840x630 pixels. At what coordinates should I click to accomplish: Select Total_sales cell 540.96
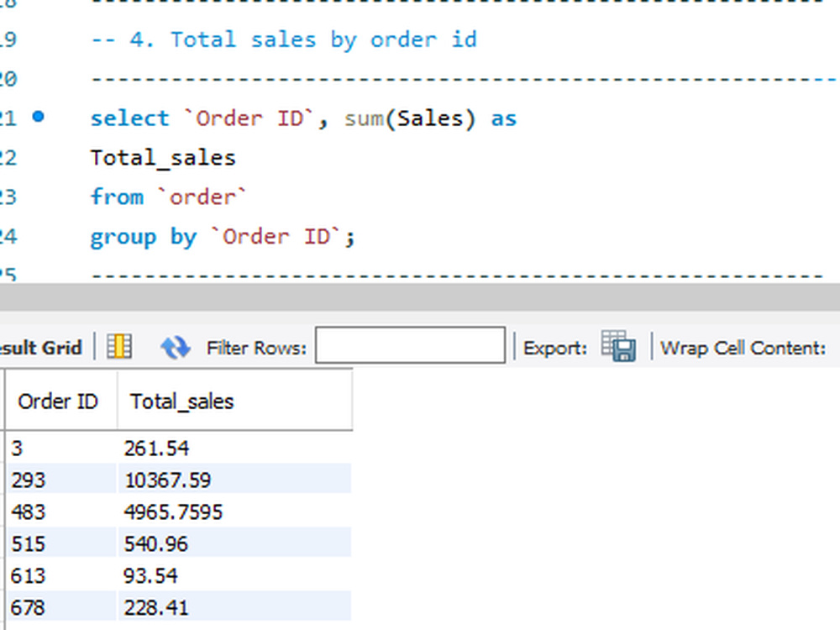[234, 543]
